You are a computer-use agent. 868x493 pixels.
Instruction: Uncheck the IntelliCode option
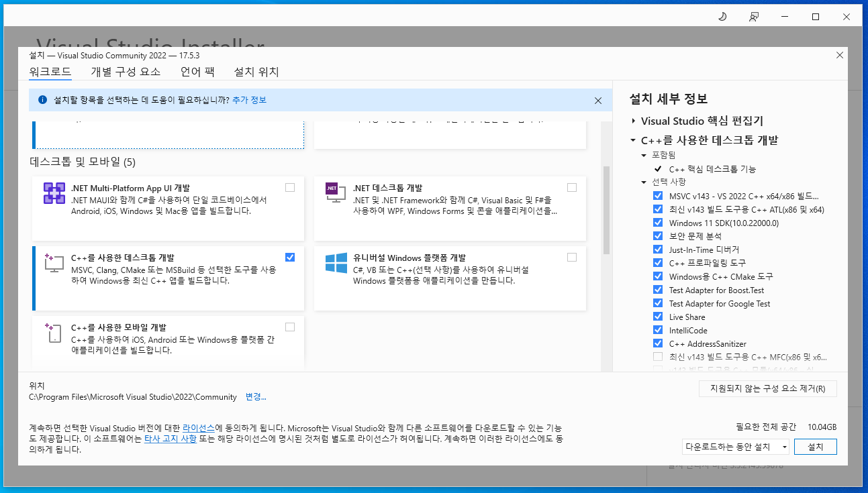click(658, 330)
